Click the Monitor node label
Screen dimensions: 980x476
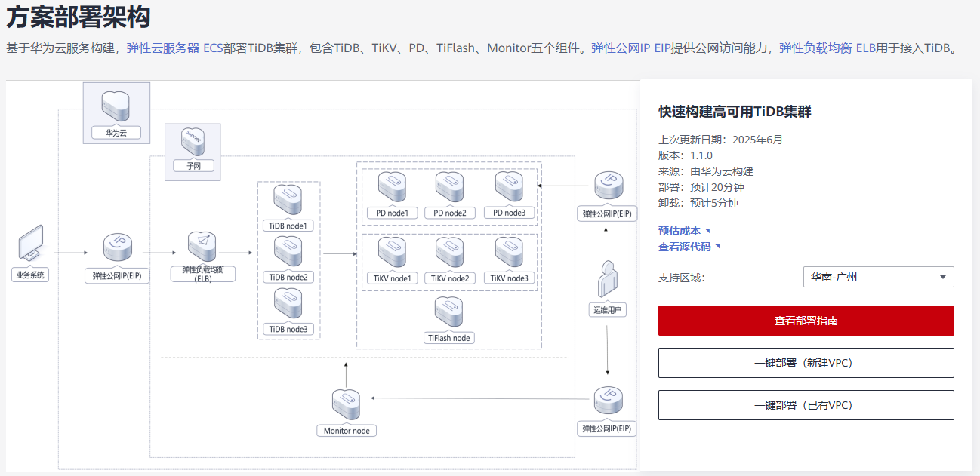pyautogui.click(x=347, y=431)
